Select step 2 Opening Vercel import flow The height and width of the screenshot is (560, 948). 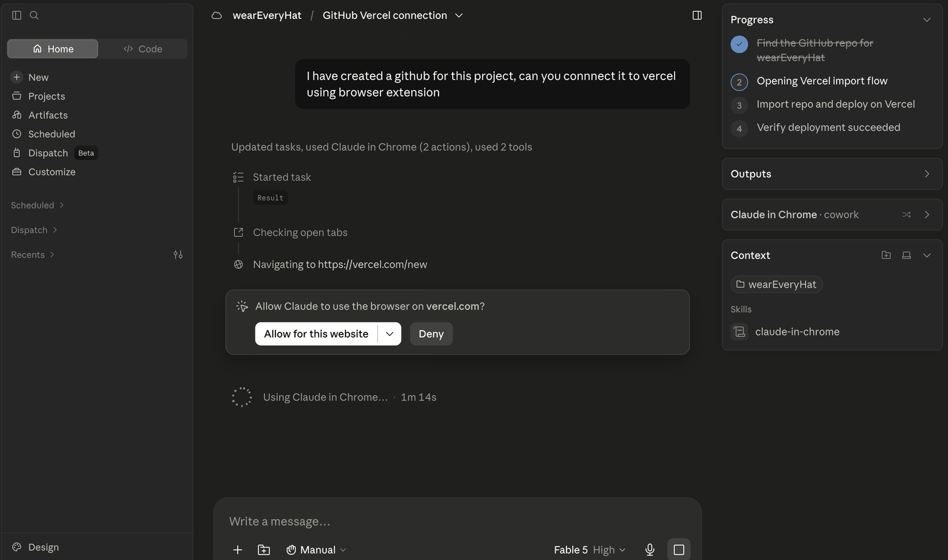(x=822, y=81)
